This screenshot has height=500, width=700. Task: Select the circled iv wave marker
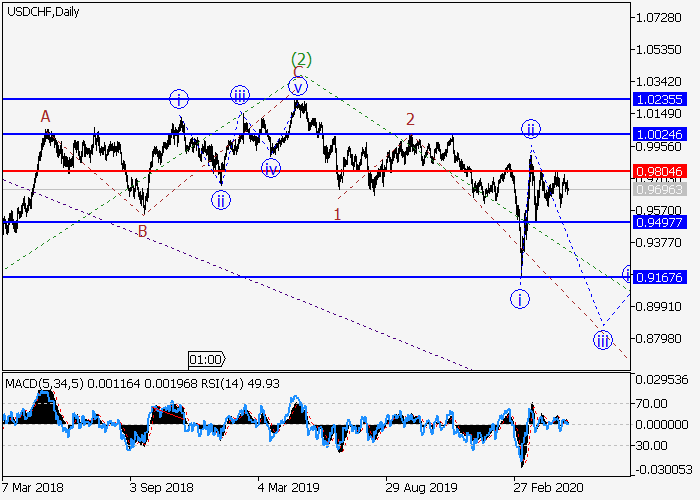270,168
